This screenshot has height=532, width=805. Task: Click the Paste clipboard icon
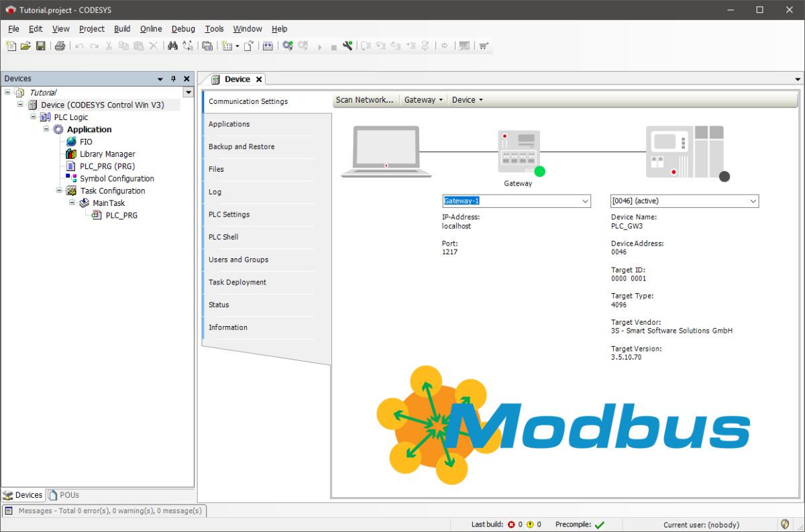coord(139,46)
